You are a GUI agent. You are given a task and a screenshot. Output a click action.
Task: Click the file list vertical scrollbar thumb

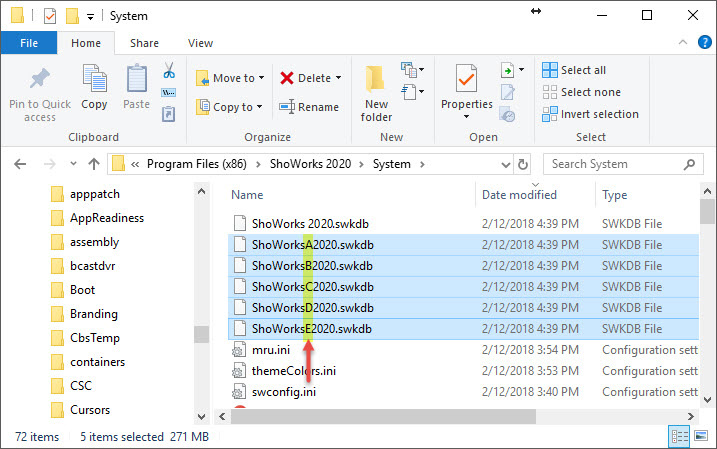[x=706, y=211]
